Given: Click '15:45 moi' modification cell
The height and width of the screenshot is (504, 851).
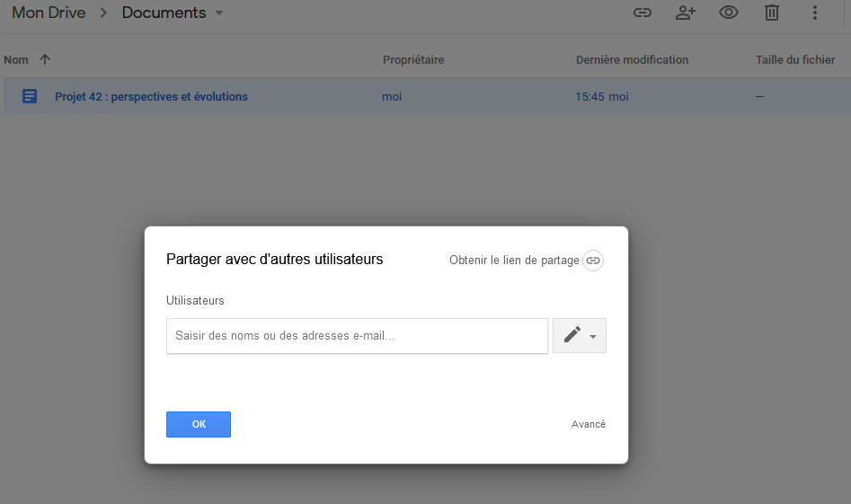Looking at the screenshot, I should (602, 96).
